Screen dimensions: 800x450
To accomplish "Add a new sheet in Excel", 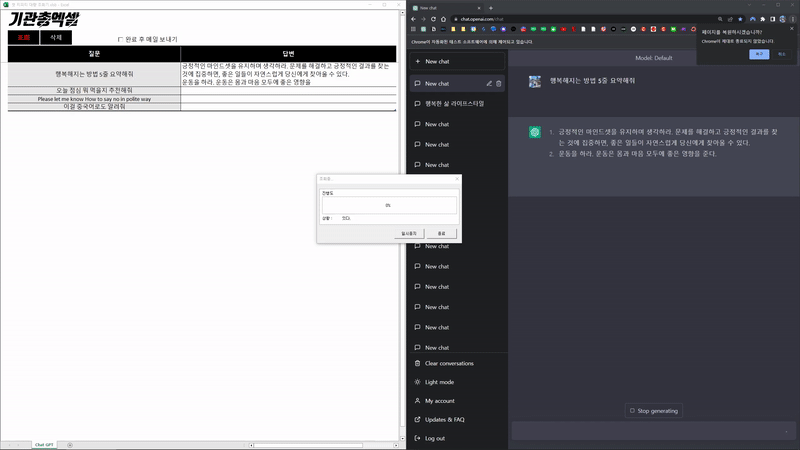I will 70,445.
